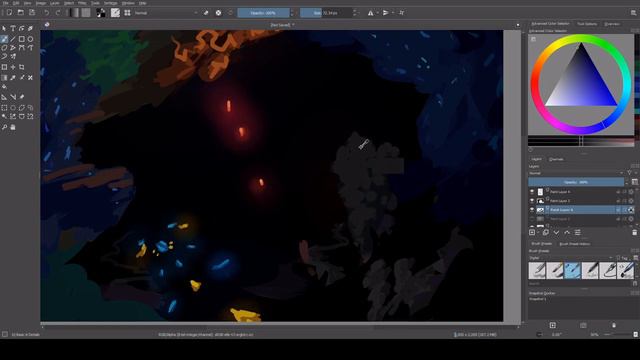Select the Crop tool

[22, 67]
